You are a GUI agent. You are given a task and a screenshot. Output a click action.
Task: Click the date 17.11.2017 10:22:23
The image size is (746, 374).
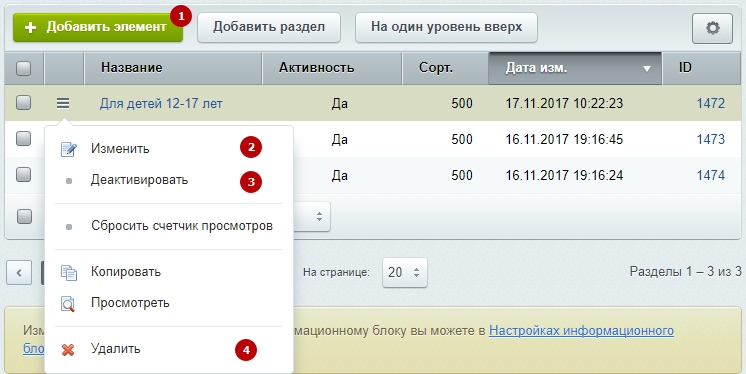pos(564,103)
